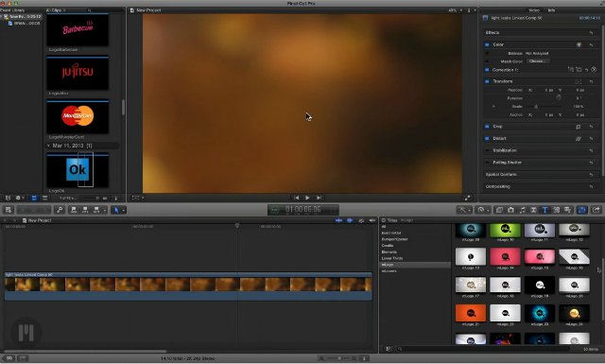Image resolution: width=605 pixels, height=364 pixels.
Task: Adjust the Scale slider handle
Action: (x=536, y=107)
